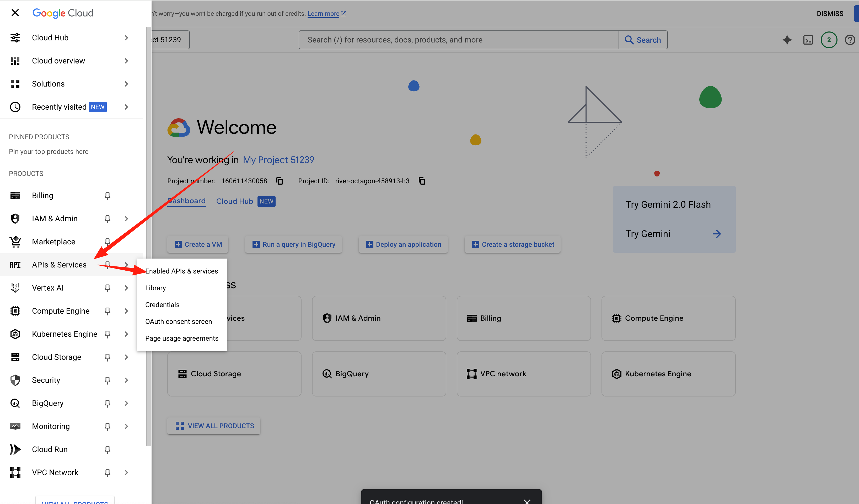Pin Security to pinned products

(x=108, y=380)
